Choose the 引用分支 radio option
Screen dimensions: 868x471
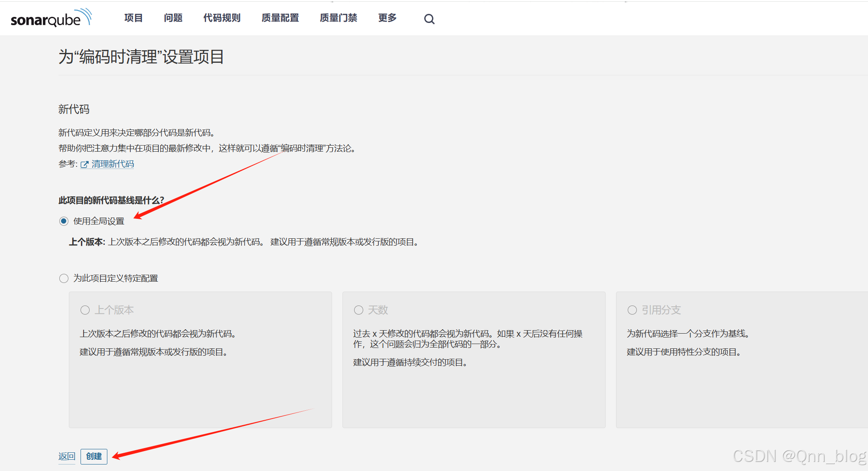tap(632, 310)
